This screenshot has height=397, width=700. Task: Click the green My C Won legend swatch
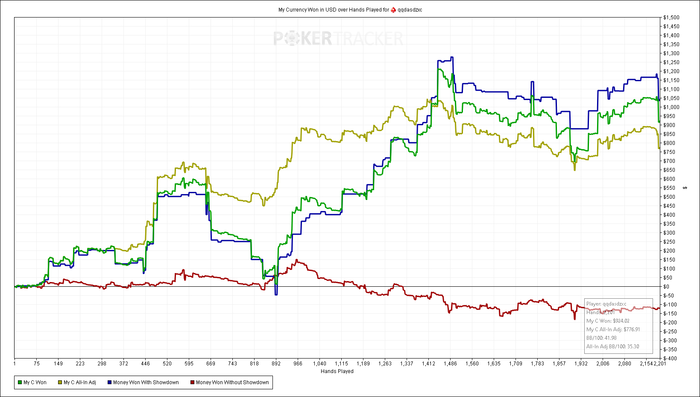20,382
